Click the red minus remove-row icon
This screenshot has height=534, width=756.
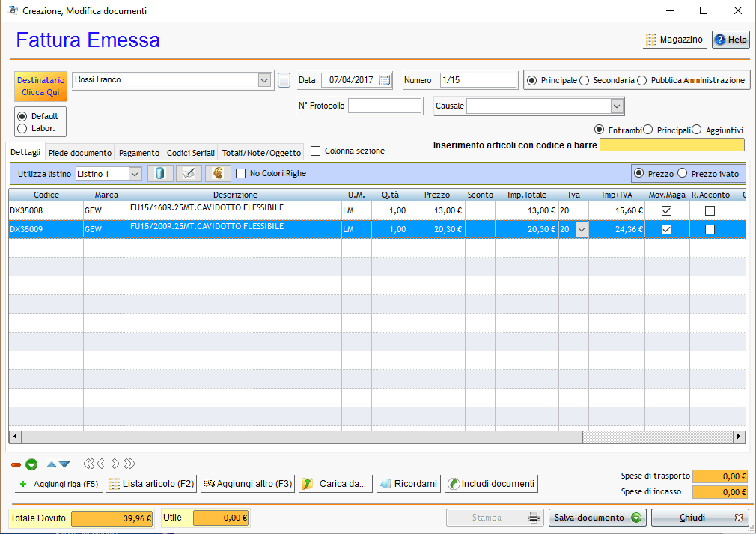[x=16, y=464]
